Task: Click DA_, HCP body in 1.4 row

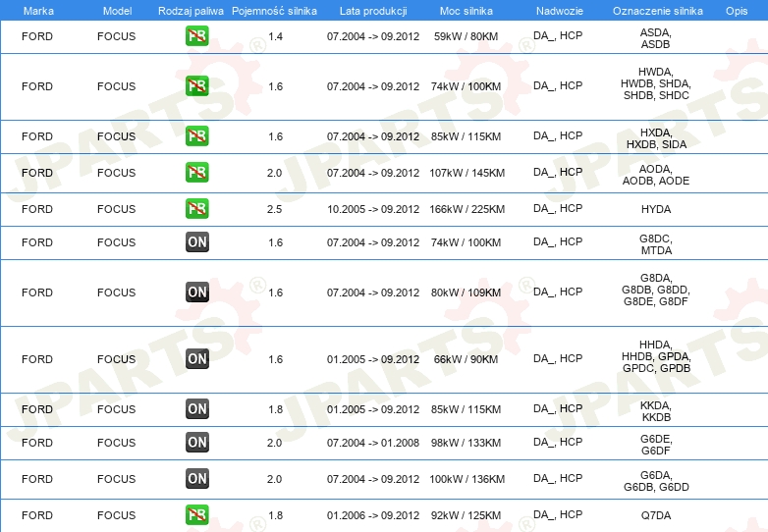Action: tap(558, 35)
